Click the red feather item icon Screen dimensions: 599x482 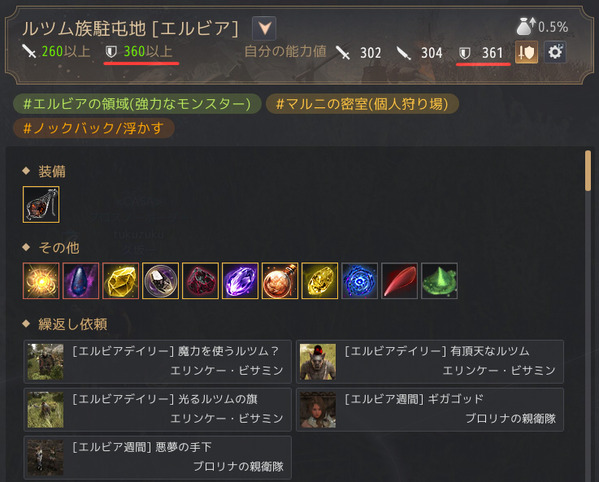(400, 281)
